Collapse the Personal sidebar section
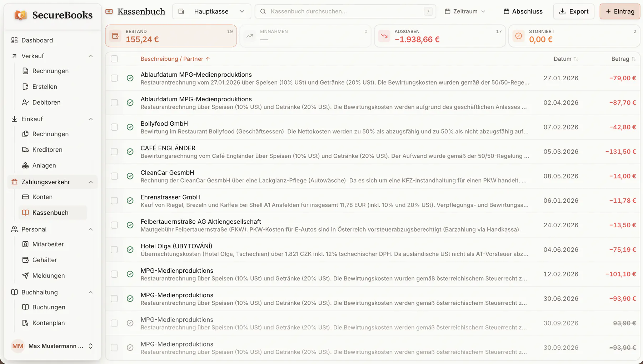 coord(91,229)
